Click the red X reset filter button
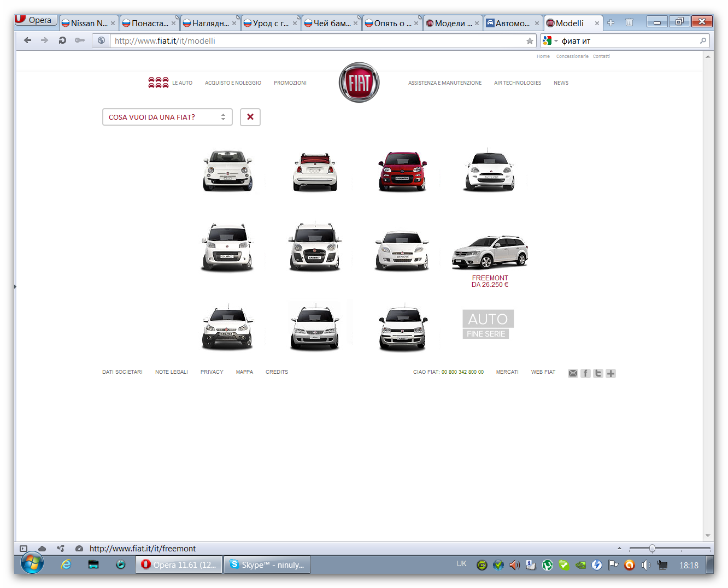 click(250, 117)
